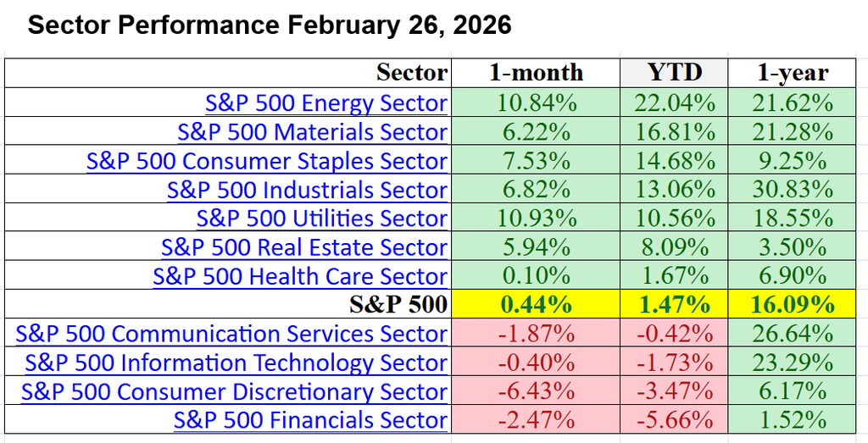Open the S&P 500 Materials Sector link
This screenshot has width=868, height=443.
pyautogui.click(x=312, y=132)
